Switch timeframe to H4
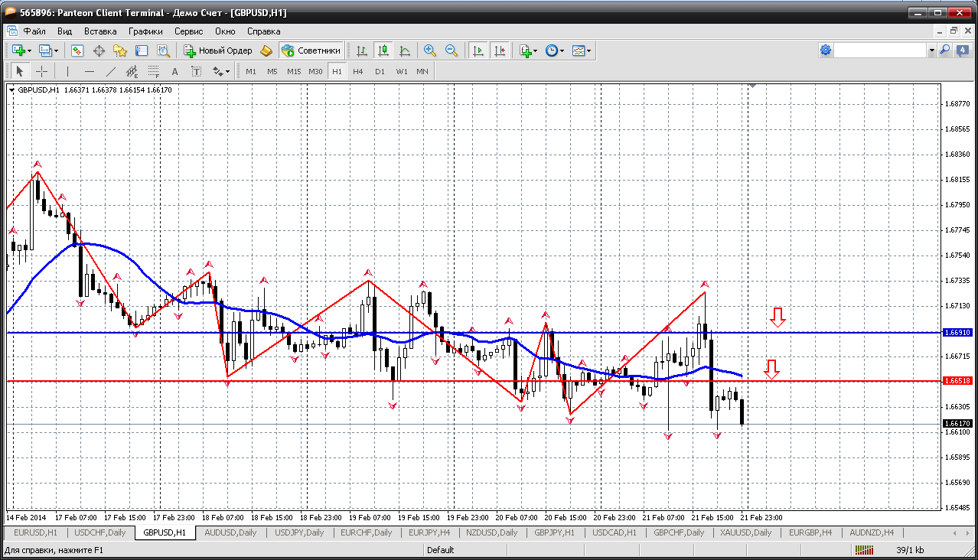The height and width of the screenshot is (560, 978). (358, 71)
